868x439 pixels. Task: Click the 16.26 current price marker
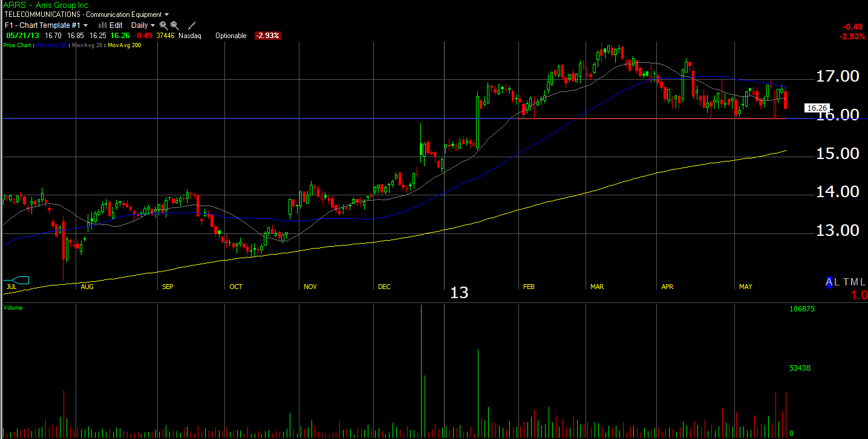coord(817,108)
